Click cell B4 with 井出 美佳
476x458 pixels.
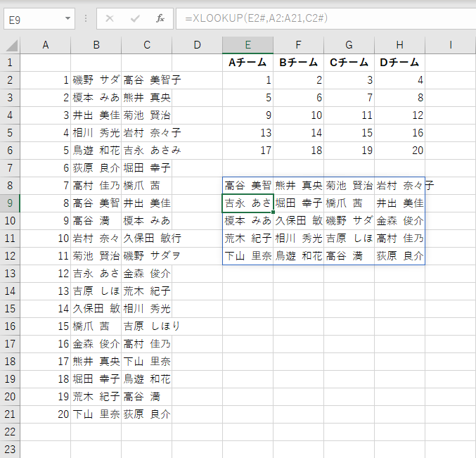pyautogui.click(x=96, y=115)
